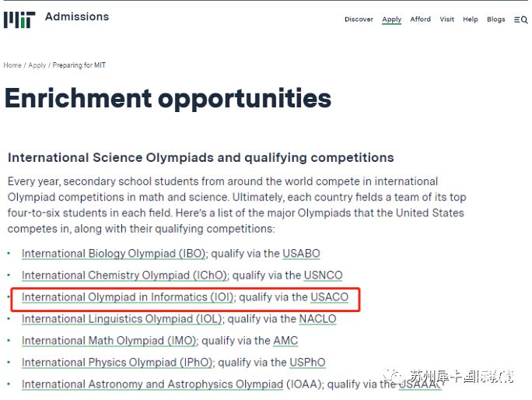This screenshot has height=400, width=532.
Task: Open the Help menu item
Action: coord(471,19)
